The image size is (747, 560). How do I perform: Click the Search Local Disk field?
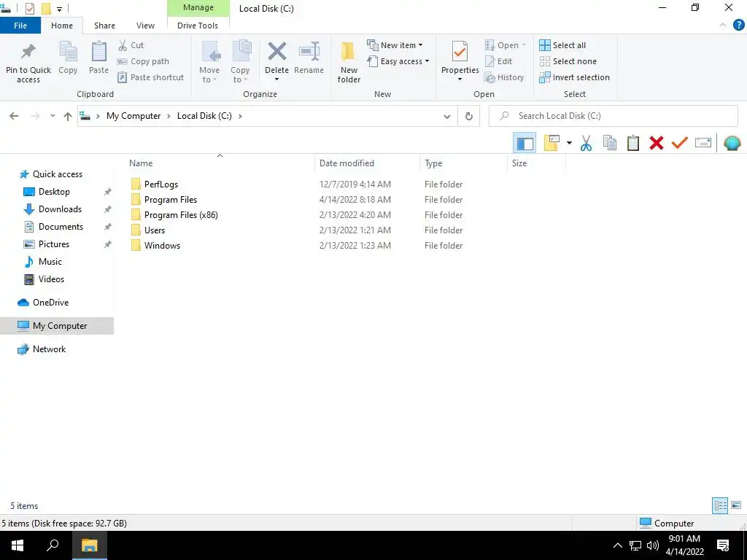(613, 116)
